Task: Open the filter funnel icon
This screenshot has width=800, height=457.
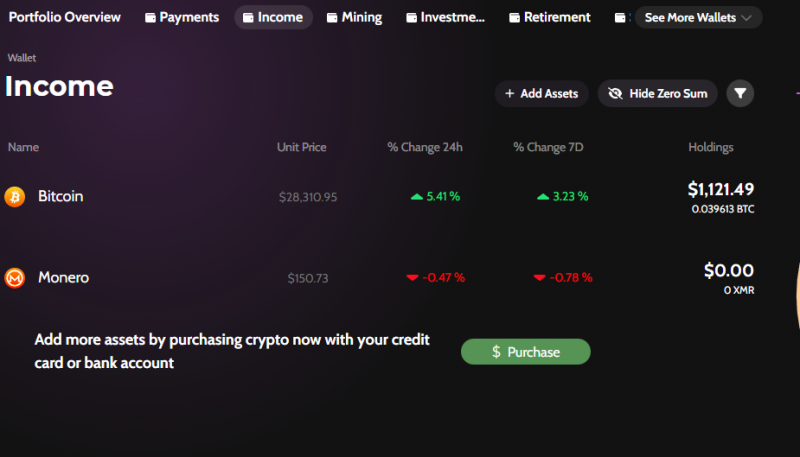Action: (740, 94)
